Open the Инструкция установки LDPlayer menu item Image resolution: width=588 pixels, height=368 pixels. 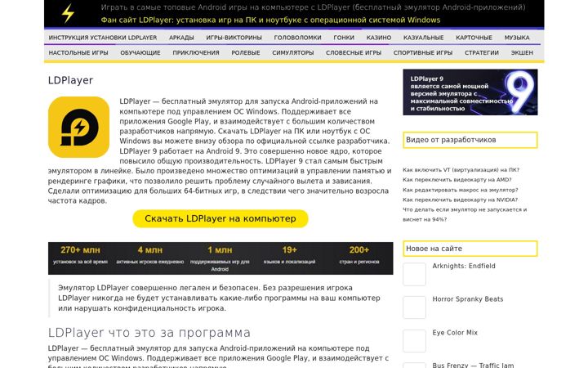[103, 38]
